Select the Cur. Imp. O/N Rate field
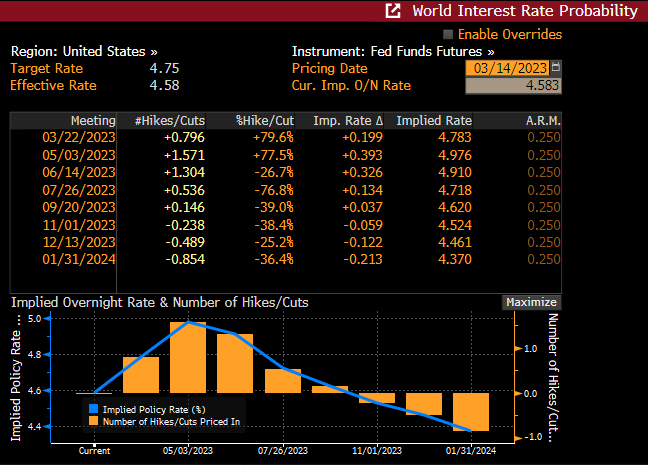The image size is (648, 465). pyautogui.click(x=513, y=85)
